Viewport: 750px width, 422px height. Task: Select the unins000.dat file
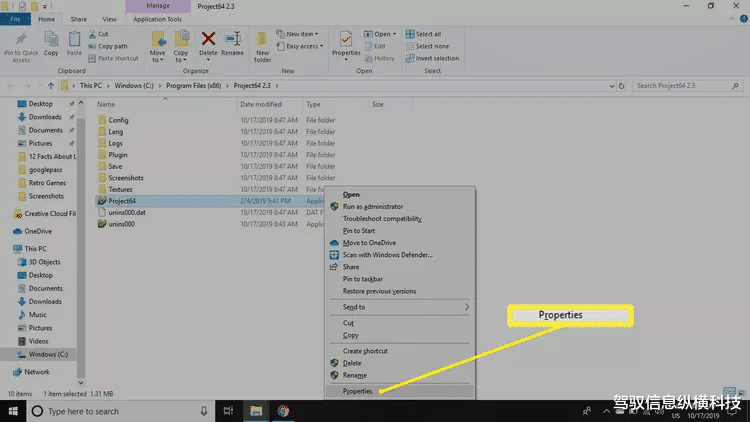tap(127, 212)
